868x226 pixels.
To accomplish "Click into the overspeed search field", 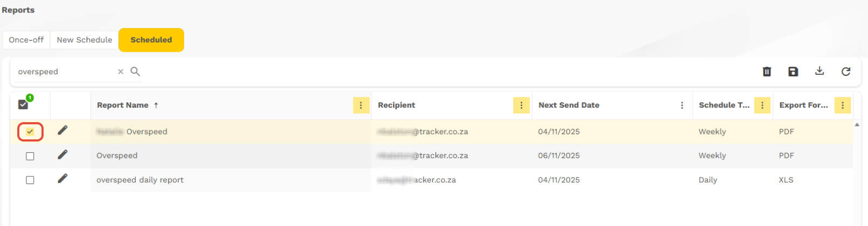I will pos(65,72).
